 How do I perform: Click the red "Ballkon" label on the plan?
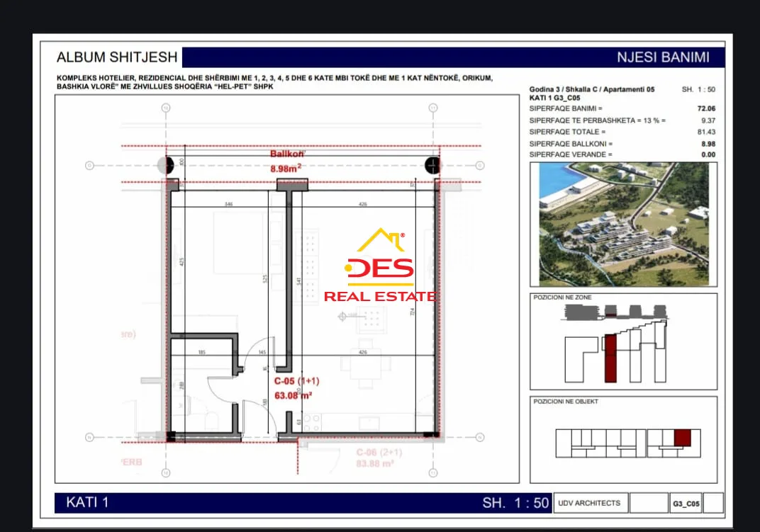tap(287, 154)
